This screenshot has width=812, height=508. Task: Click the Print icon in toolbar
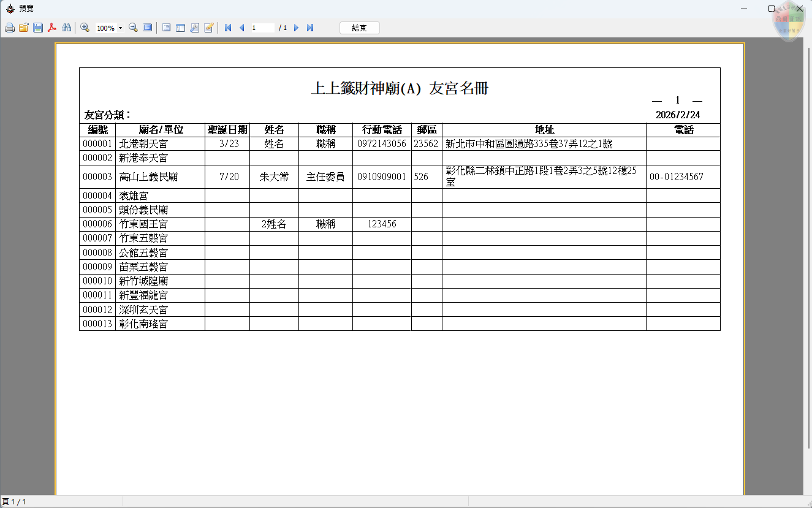tap(10, 28)
